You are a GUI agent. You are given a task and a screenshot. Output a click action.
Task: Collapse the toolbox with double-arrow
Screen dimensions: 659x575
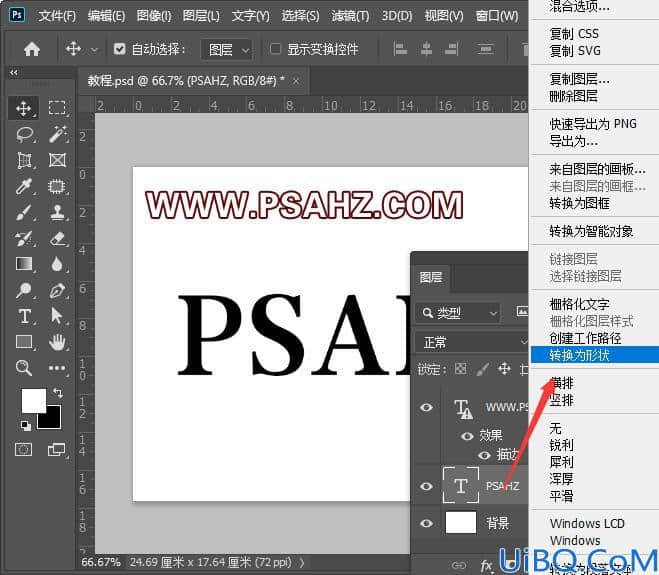tap(14, 72)
